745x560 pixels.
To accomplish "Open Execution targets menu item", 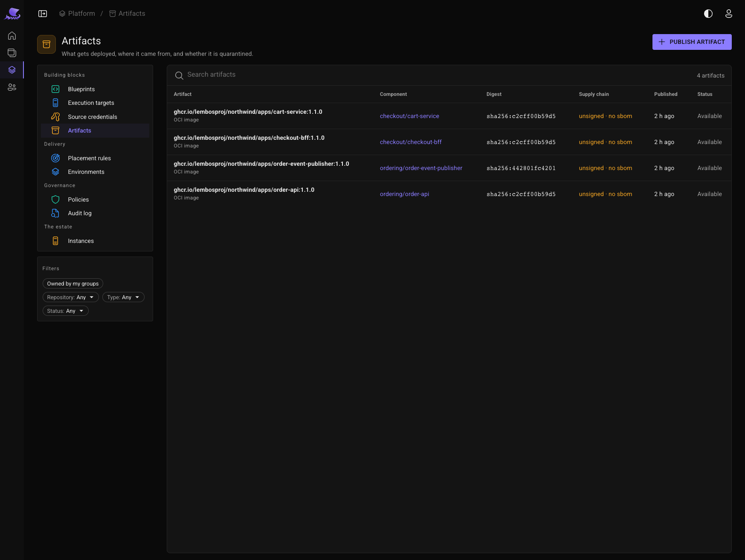I will (x=95, y=103).
